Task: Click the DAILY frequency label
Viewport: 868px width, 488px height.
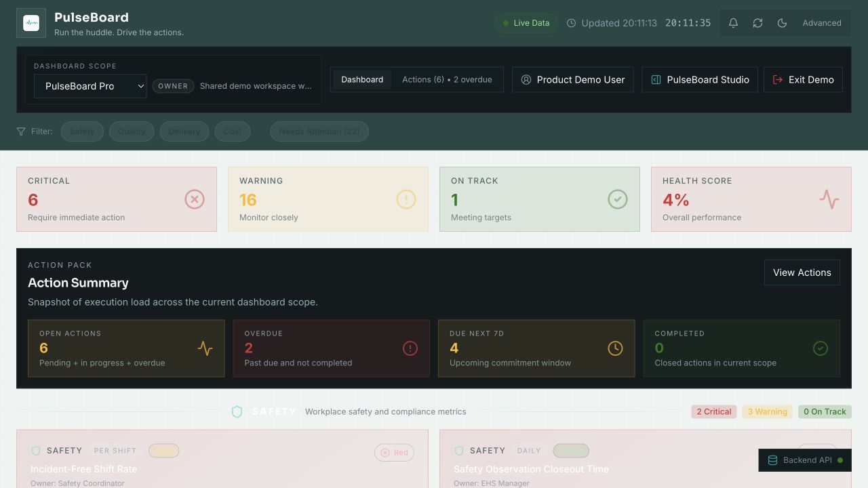Action: pyautogui.click(x=529, y=451)
